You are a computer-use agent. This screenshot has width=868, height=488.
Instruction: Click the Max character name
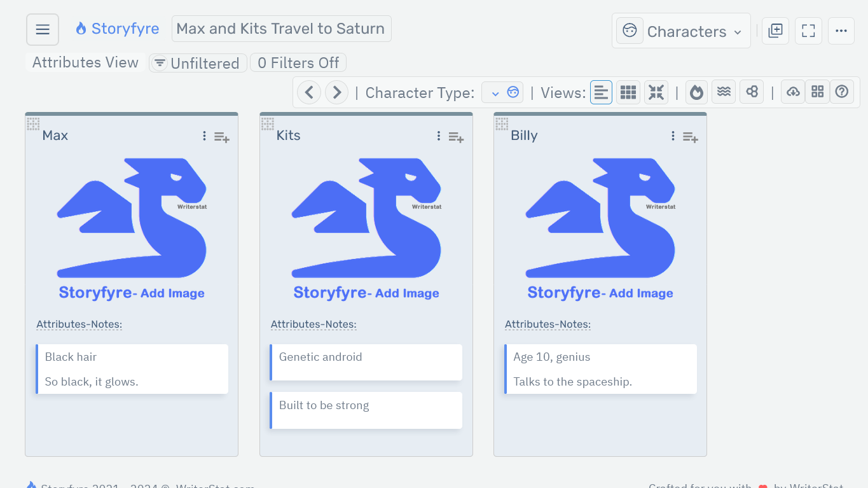pyautogui.click(x=55, y=136)
